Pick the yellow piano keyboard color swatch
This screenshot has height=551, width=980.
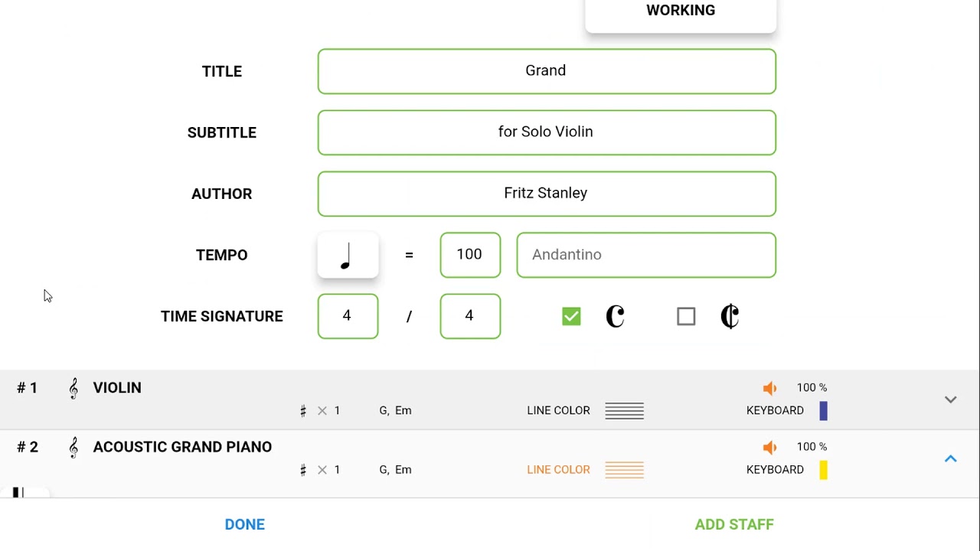823,470
